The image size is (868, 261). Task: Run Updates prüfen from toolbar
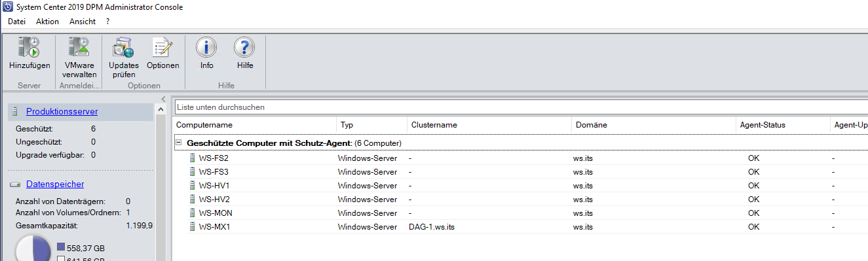tap(123, 47)
